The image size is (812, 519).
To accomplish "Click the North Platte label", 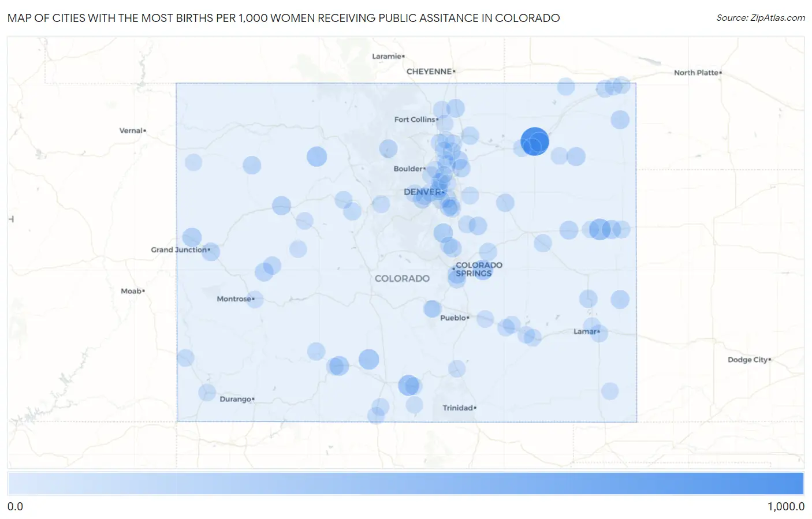I will click(696, 73).
